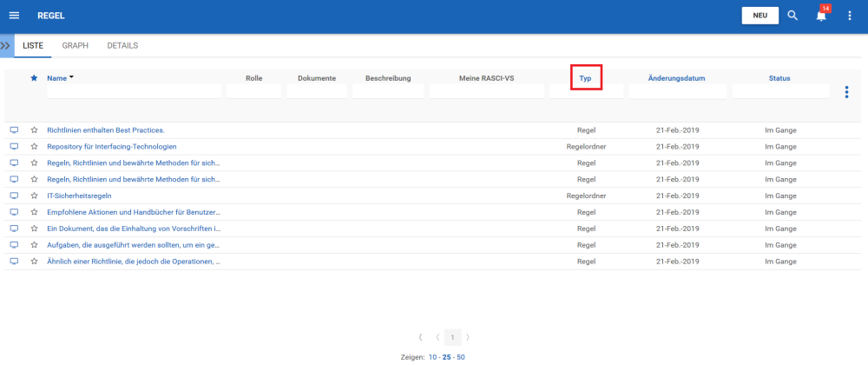Viewport: 868px width, 365px height.
Task: Focus the Status filter field
Action: tap(780, 91)
